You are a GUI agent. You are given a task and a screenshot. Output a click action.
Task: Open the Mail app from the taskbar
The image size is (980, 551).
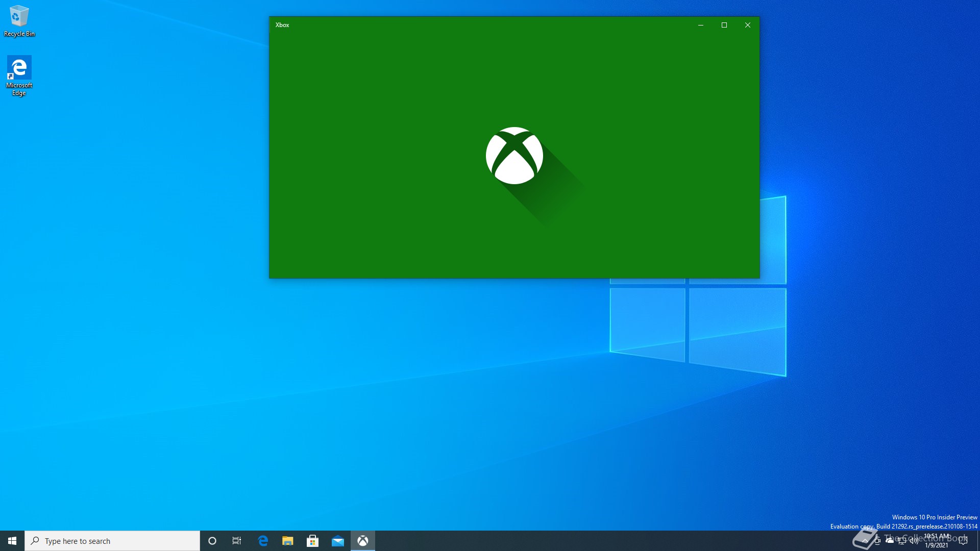pyautogui.click(x=338, y=541)
